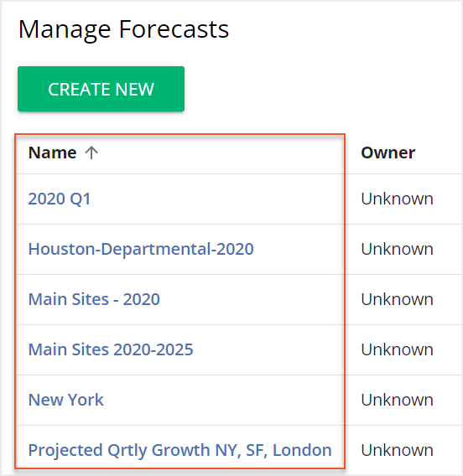This screenshot has width=463, height=476.
Task: Select Unknown owner in Main Sites 2020-2025 row
Action: coord(397,349)
